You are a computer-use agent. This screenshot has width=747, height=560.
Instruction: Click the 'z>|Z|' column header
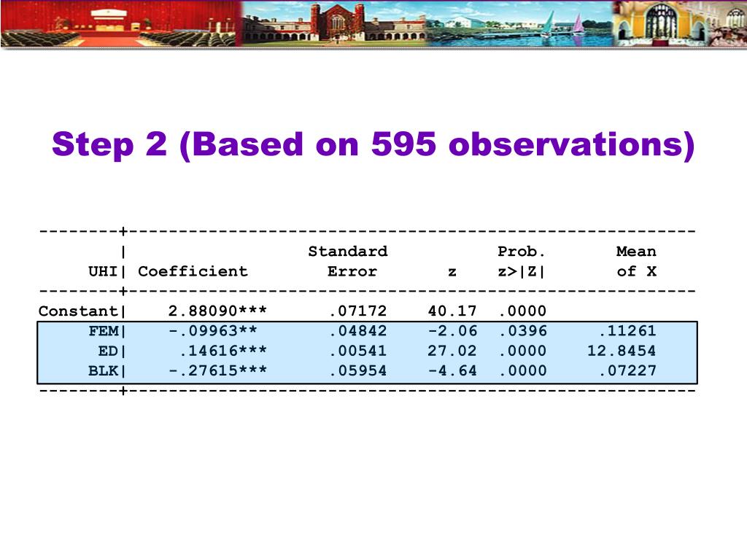(x=521, y=271)
